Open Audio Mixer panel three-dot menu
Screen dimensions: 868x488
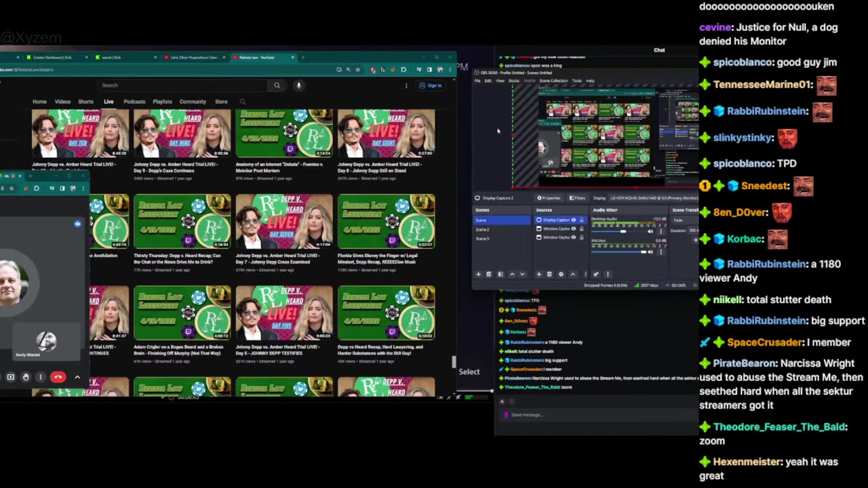pyautogui.click(x=608, y=274)
